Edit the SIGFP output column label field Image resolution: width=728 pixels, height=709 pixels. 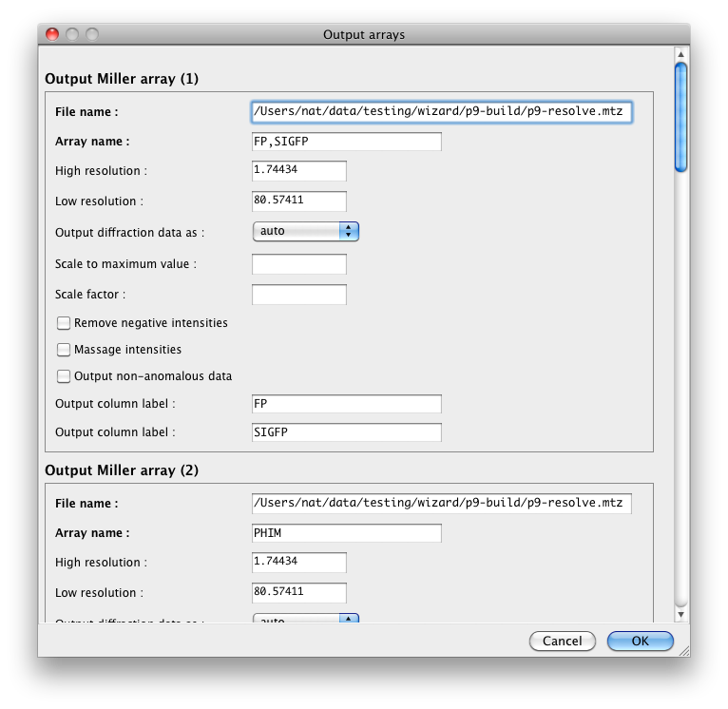(346, 432)
